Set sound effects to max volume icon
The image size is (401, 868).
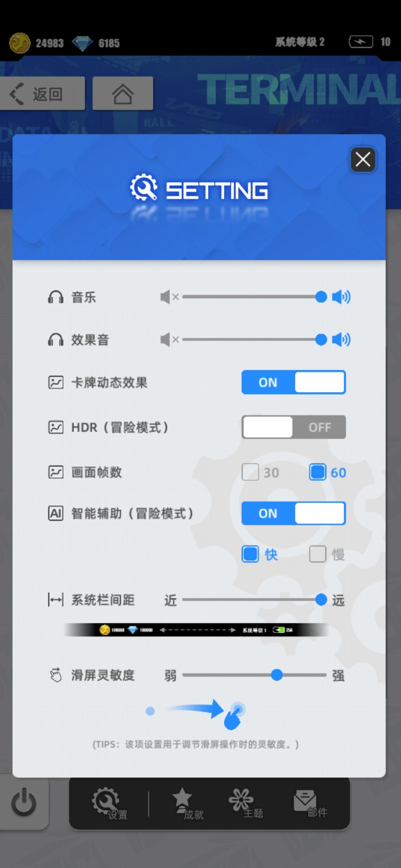point(341,339)
